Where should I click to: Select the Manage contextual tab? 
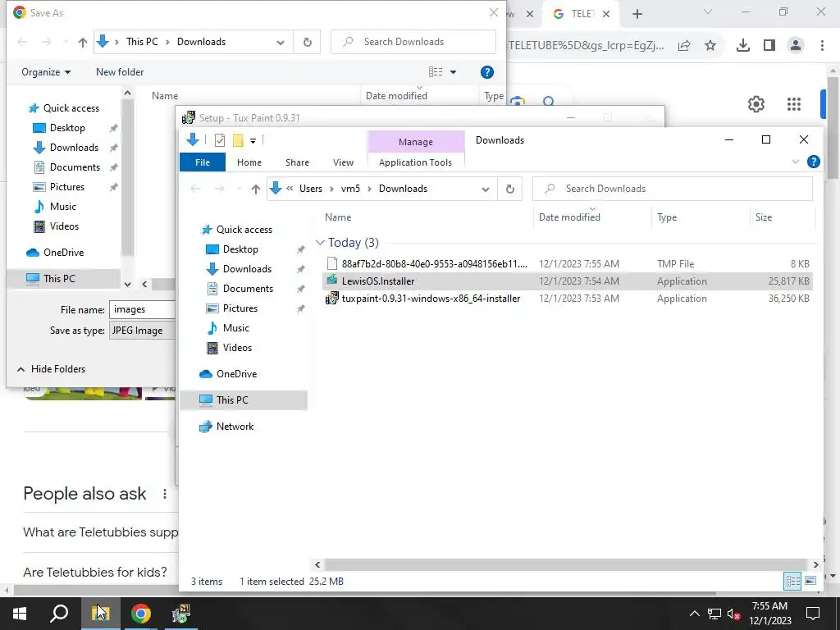click(416, 142)
